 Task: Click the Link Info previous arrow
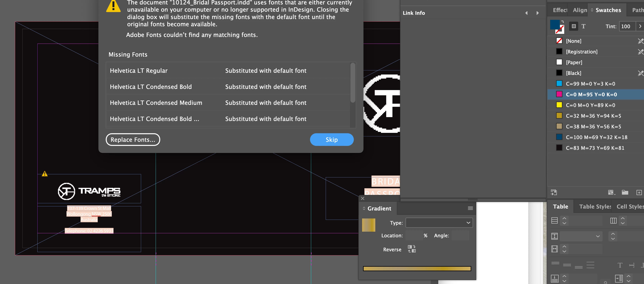[x=526, y=13]
